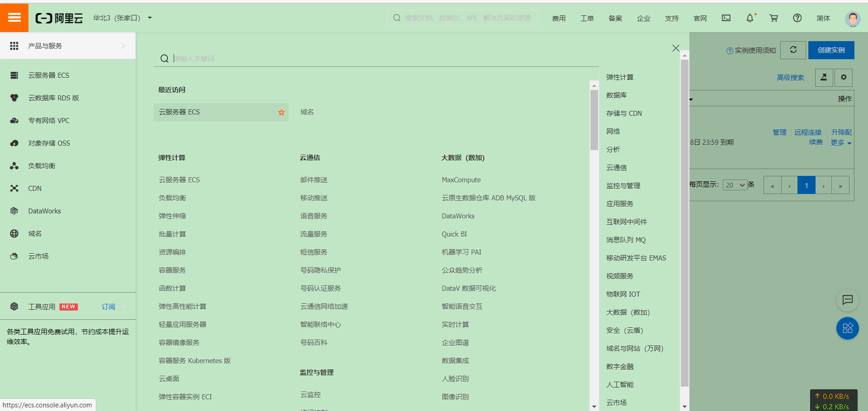
Task: Click the help question mark icon
Action: pyautogui.click(x=797, y=18)
